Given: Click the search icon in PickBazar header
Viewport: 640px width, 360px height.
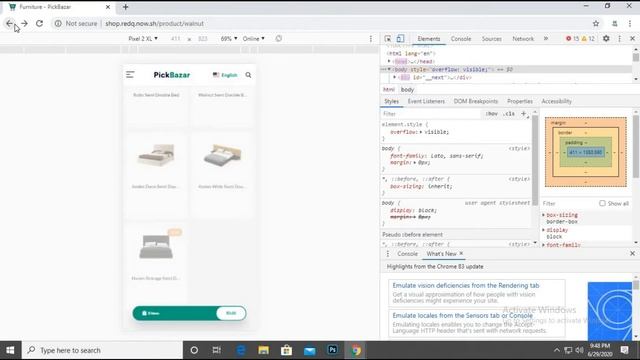Looking at the screenshot, I should point(248,75).
